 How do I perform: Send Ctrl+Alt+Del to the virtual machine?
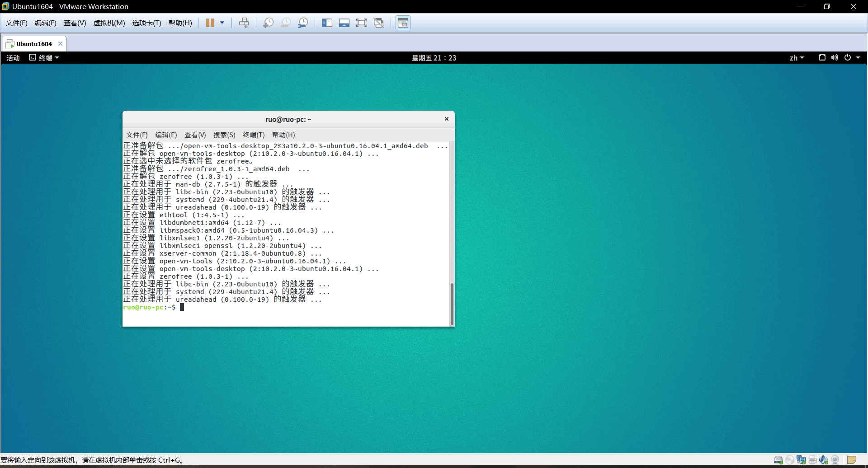point(244,23)
